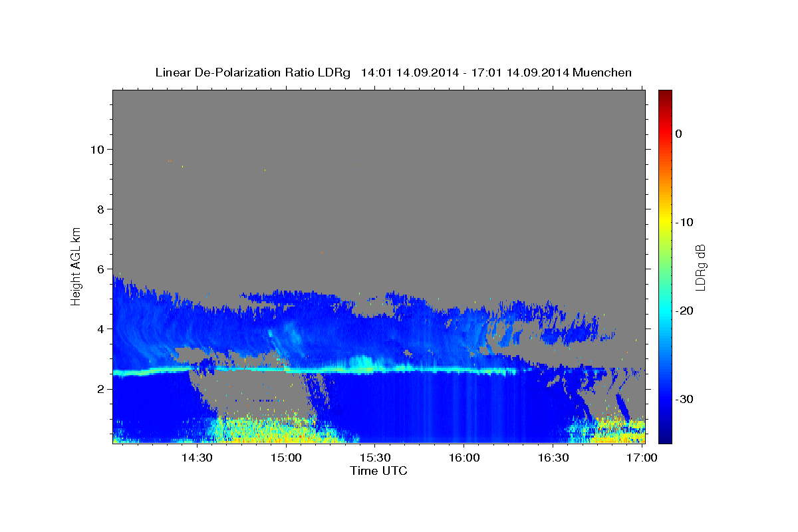798x532 pixels.
Task: Click the 'Height AGL km' axis label
Action: click(x=76, y=265)
